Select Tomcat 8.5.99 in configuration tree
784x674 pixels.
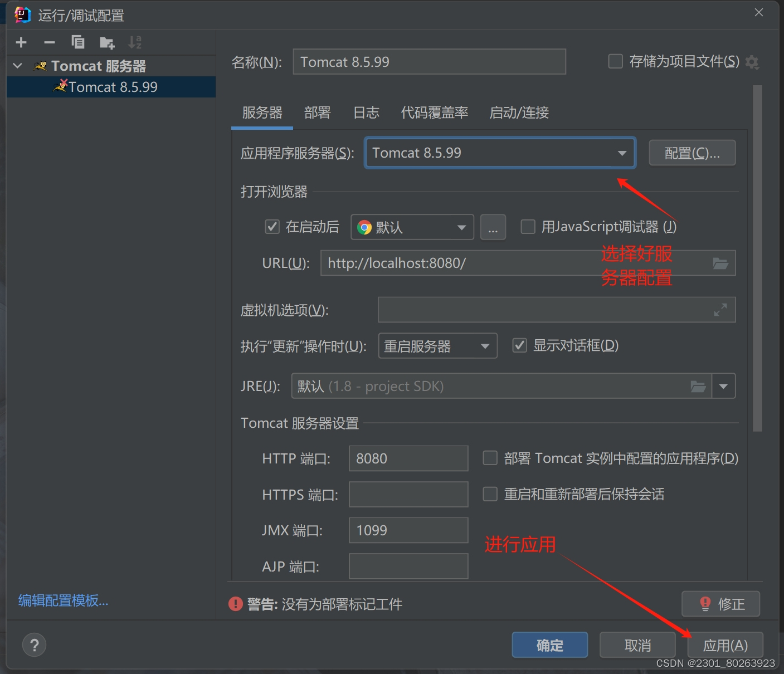click(111, 87)
